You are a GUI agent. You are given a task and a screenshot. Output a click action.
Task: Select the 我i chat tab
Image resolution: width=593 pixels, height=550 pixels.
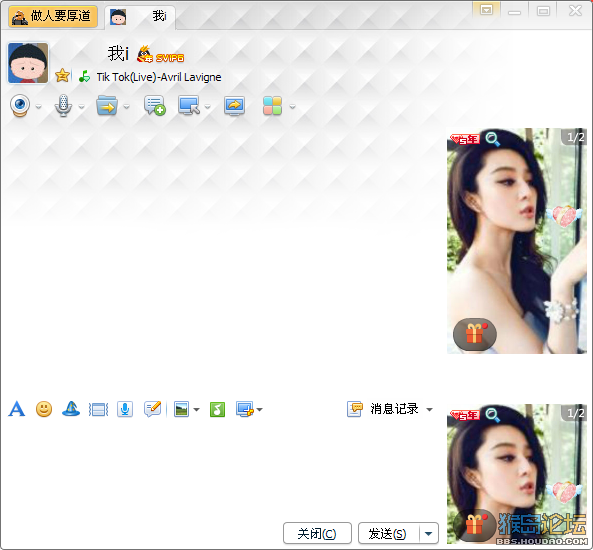pyautogui.click(x=140, y=17)
